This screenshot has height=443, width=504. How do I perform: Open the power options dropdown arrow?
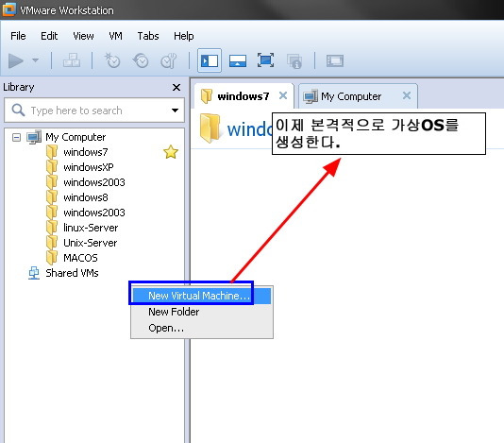tap(35, 60)
